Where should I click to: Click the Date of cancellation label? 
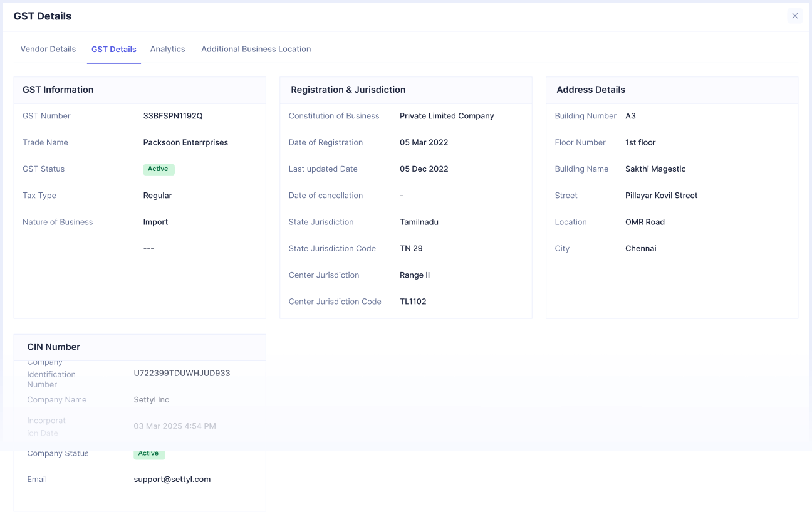[326, 196]
